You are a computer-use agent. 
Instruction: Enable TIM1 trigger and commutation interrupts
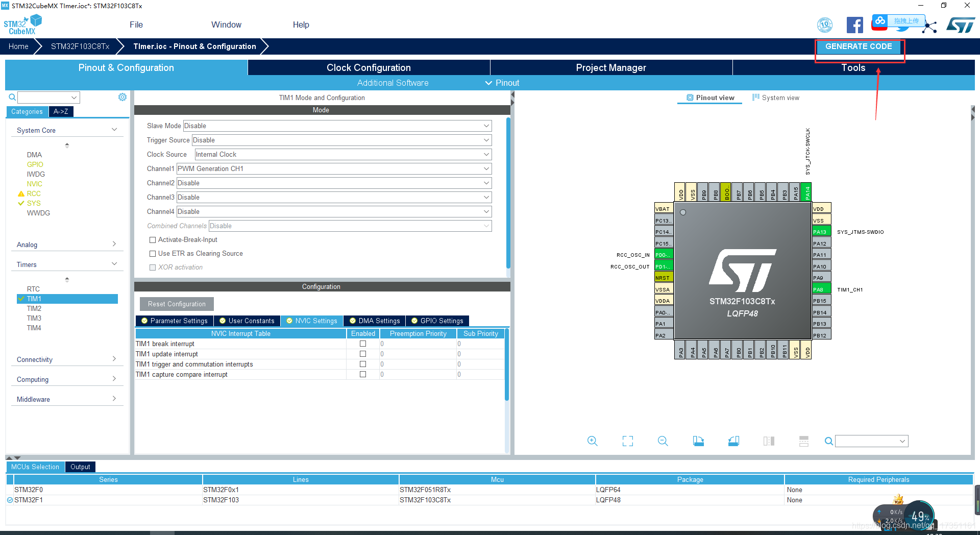[363, 364]
